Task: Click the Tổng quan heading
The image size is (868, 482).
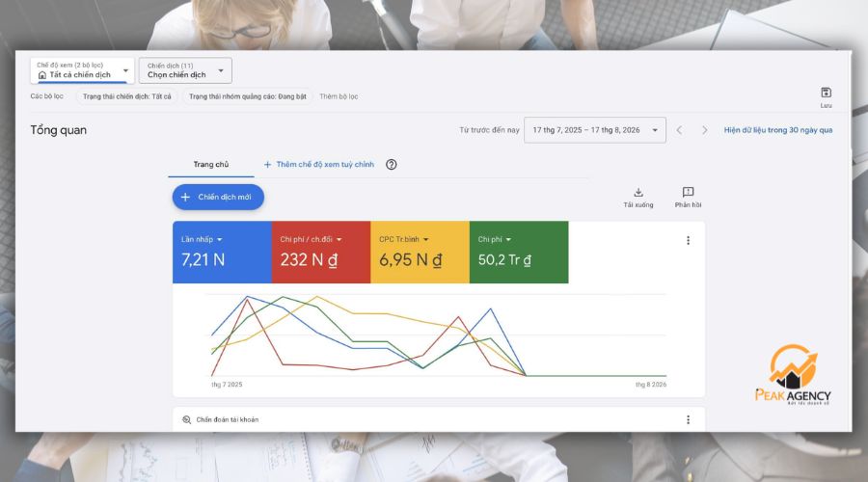Action: 58,130
